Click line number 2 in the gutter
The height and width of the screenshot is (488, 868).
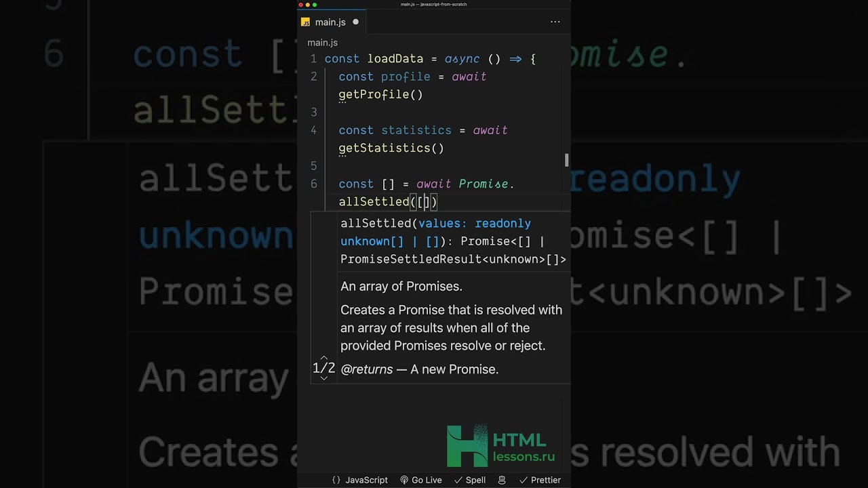(313, 77)
